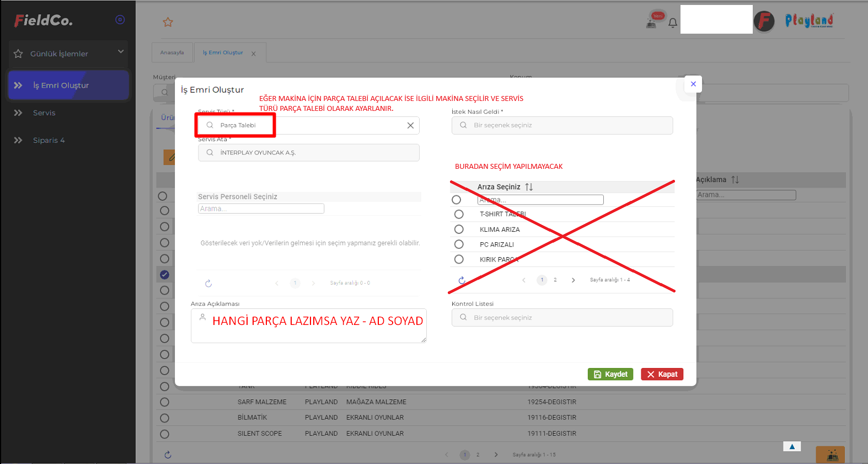
Task: Select the KLIMA ARIZA radio button
Action: (459, 230)
